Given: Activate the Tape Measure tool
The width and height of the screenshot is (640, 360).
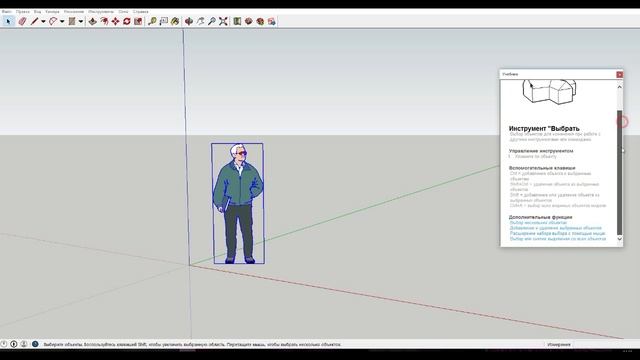Looking at the screenshot, I should [152, 21].
